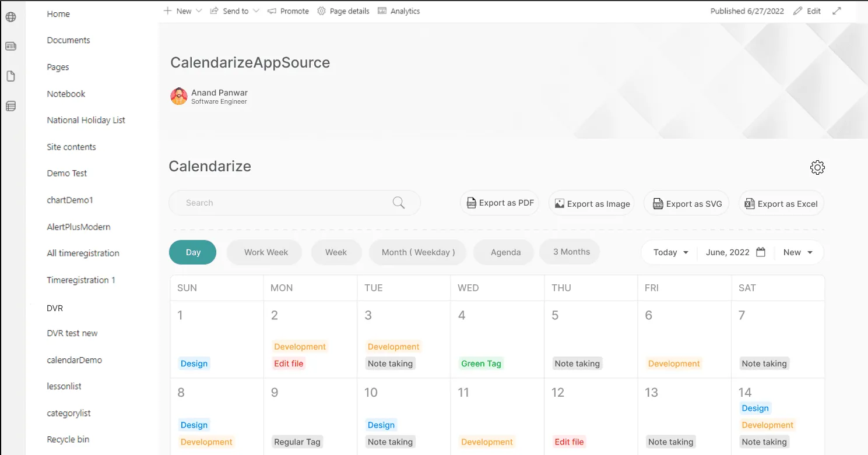Open June, 2022 month selector
The width and height of the screenshot is (868, 455).
coord(736,252)
